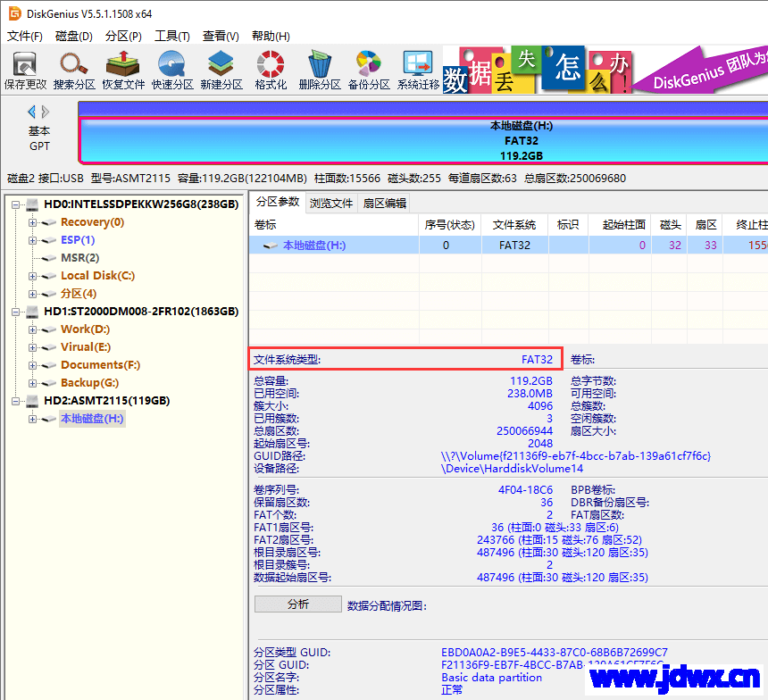Click the serial number 4F04-18C6 value
This screenshot has width=768, height=700.
click(x=525, y=490)
